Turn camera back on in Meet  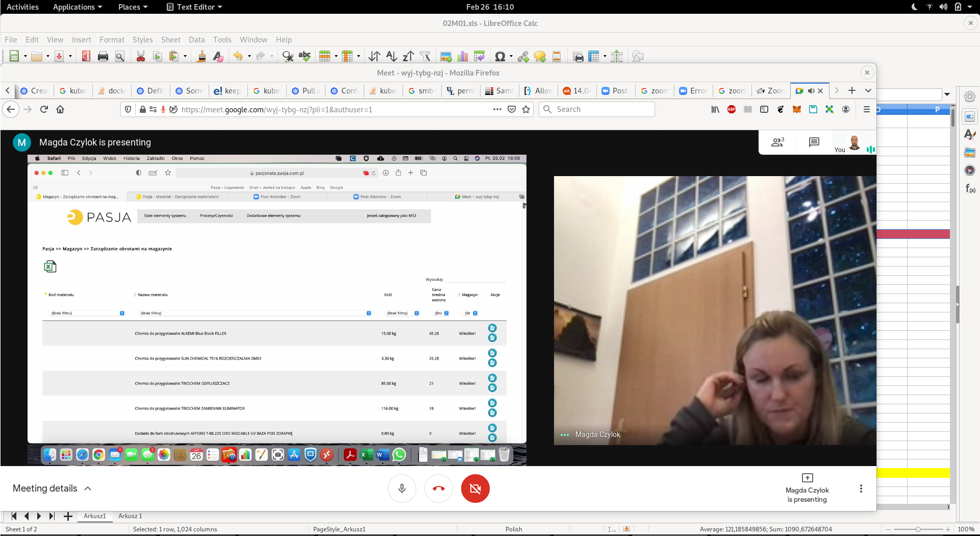475,489
